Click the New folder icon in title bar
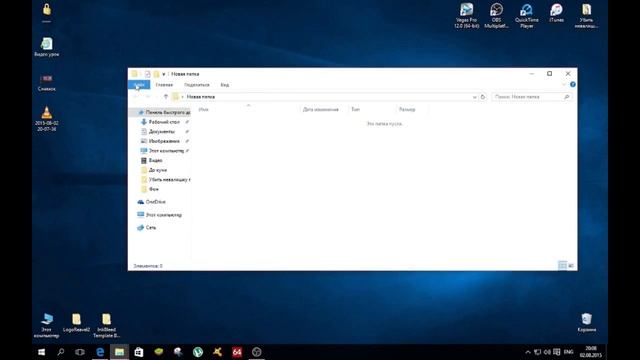 pyautogui.click(x=156, y=74)
